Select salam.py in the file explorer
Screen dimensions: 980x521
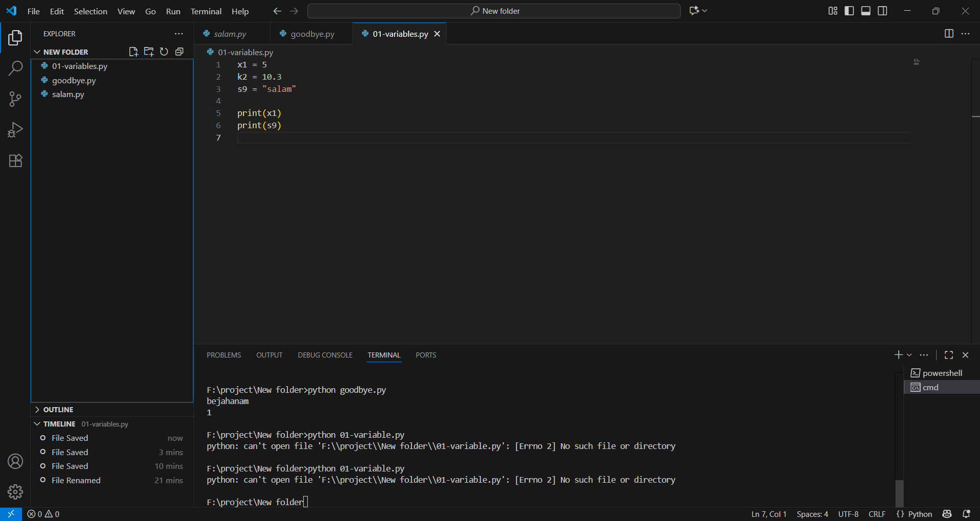112,94
